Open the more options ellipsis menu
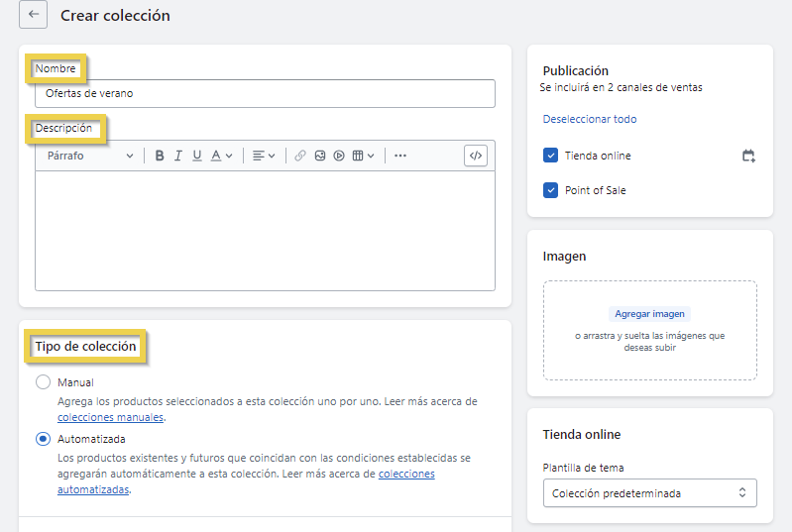 click(400, 156)
